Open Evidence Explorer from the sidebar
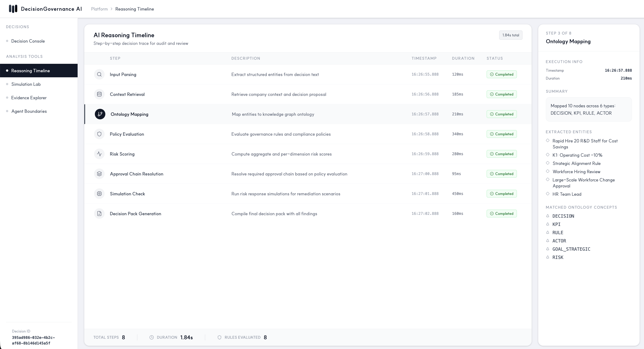Viewport: 644px width, 349px height. click(x=39, y=98)
